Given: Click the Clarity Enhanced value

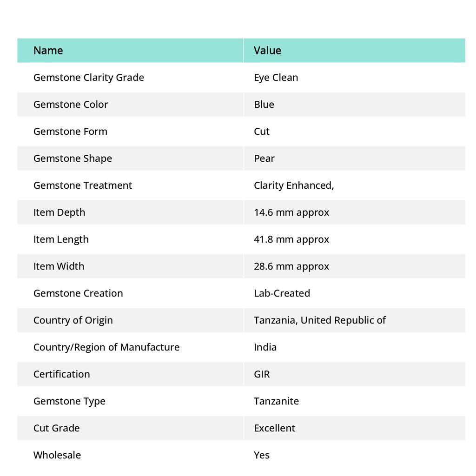Looking at the screenshot, I should (x=294, y=185).
